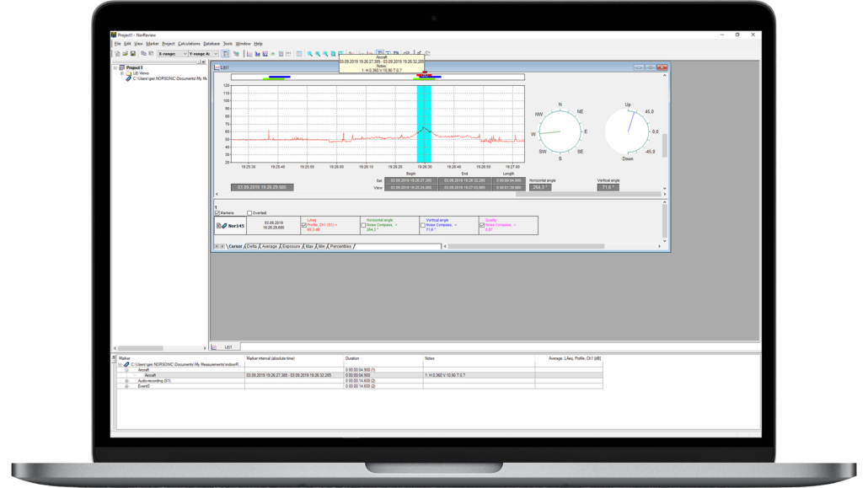Screen dimensions: 868x488
Task: Collapse the Project1 tree node
Action: (x=115, y=67)
